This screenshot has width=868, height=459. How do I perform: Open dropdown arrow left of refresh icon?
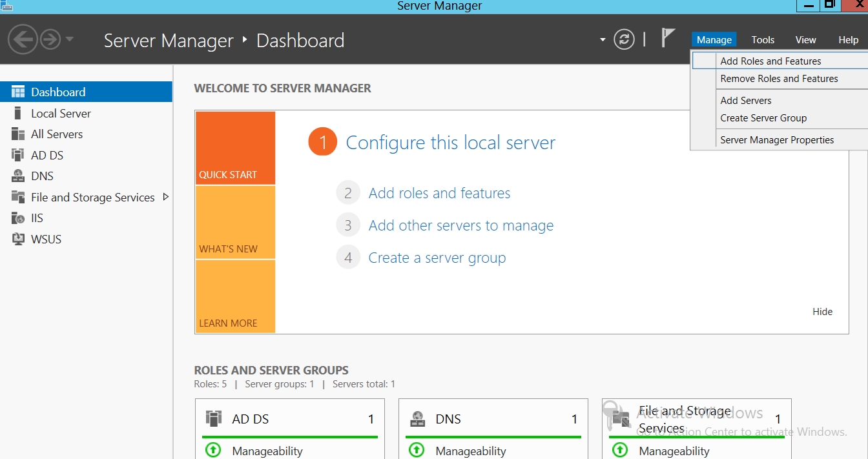(603, 40)
